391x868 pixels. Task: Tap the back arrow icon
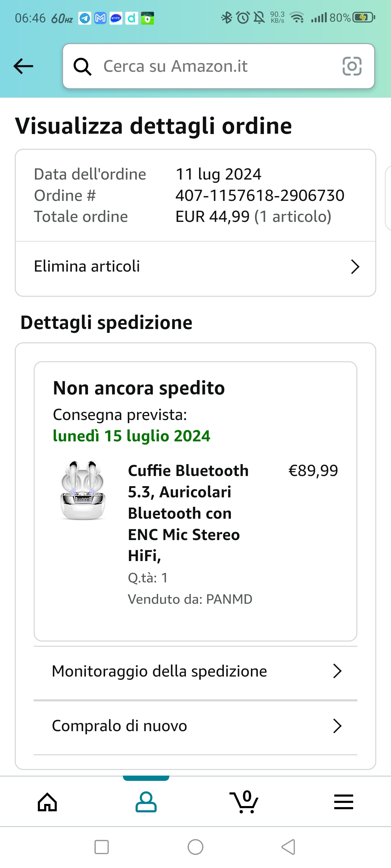[23, 66]
